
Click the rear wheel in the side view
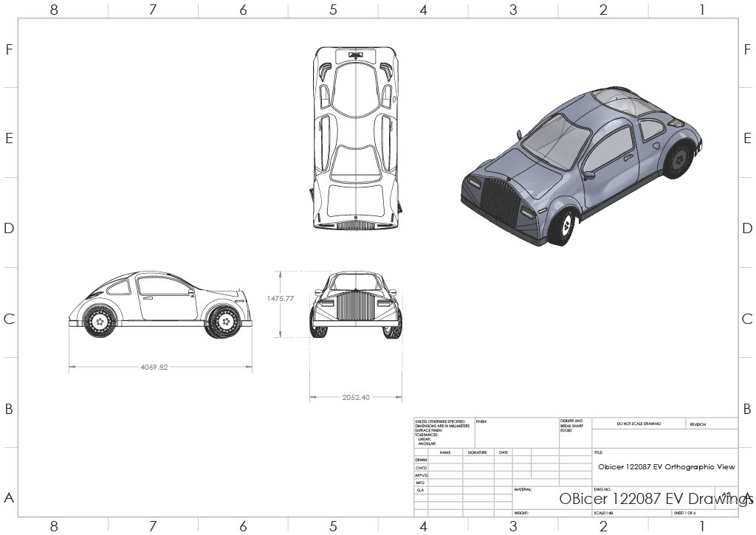tap(100, 322)
